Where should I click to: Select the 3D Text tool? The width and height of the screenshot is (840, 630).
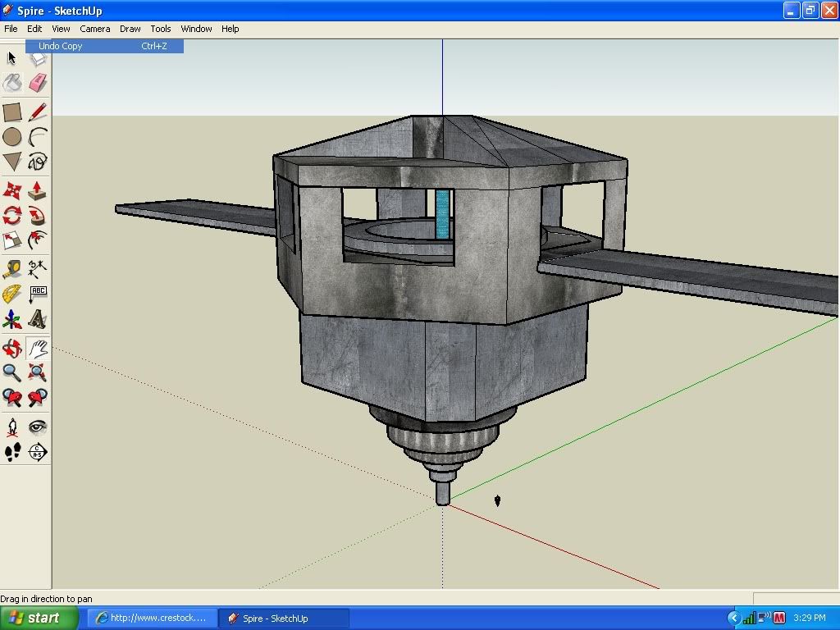point(38,319)
